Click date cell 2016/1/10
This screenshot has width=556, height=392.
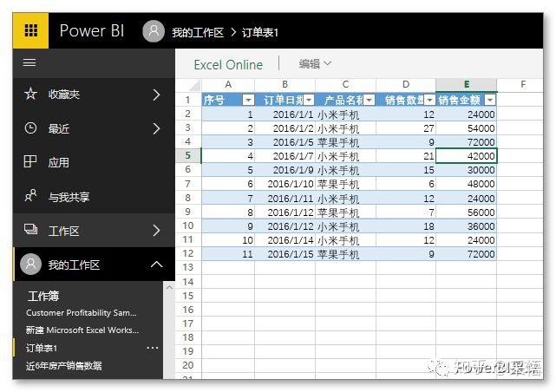point(285,184)
